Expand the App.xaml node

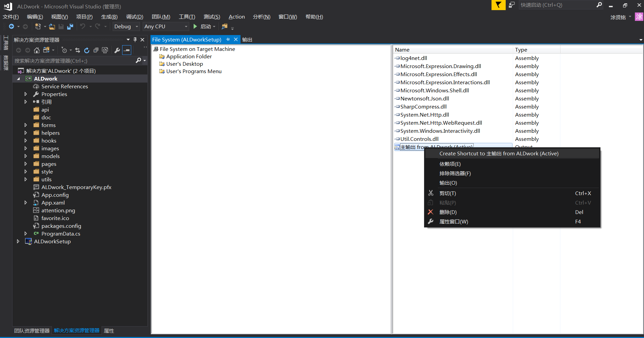point(26,203)
